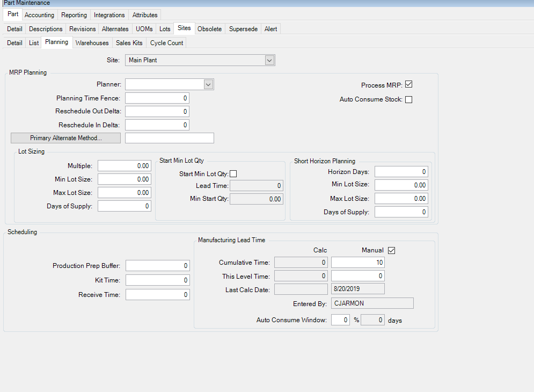This screenshot has width=534, height=392.
Task: Open the Reporting tab
Action: [x=74, y=15]
